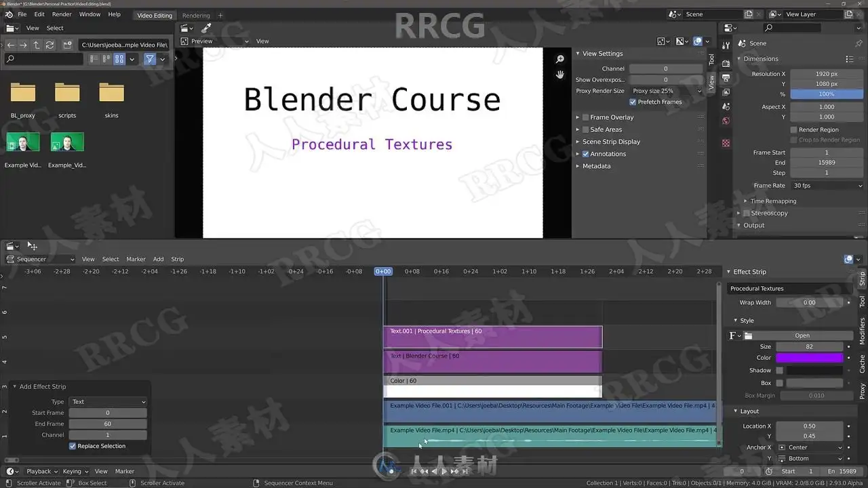Open the Sequencer view type dropdown

click(x=40, y=259)
